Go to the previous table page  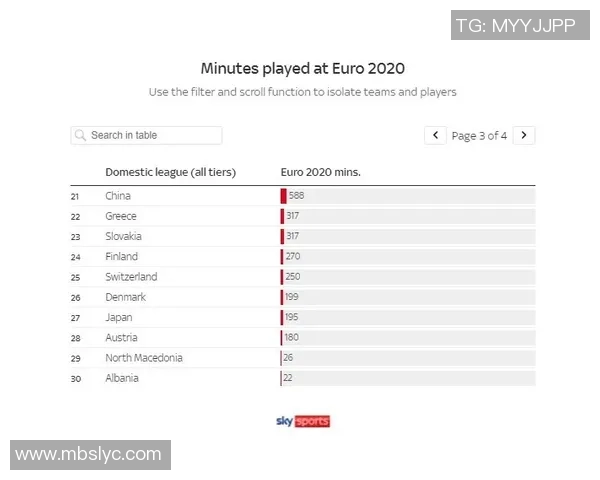[435, 135]
